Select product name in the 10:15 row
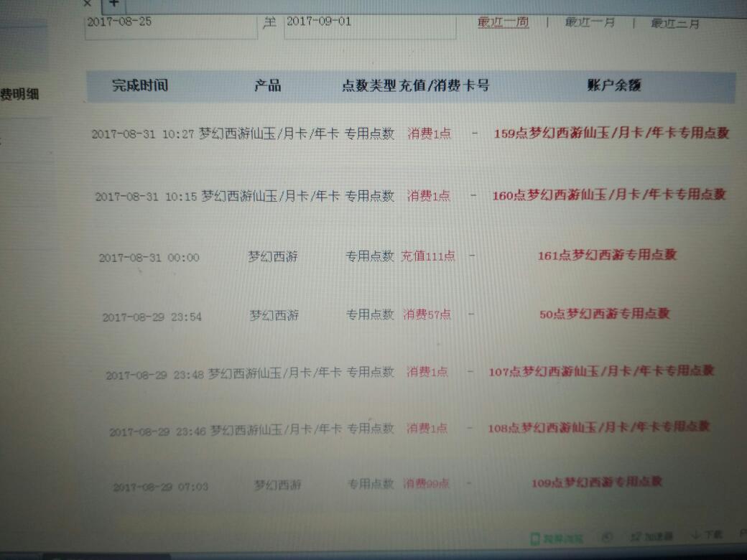747x560 pixels. [x=271, y=196]
